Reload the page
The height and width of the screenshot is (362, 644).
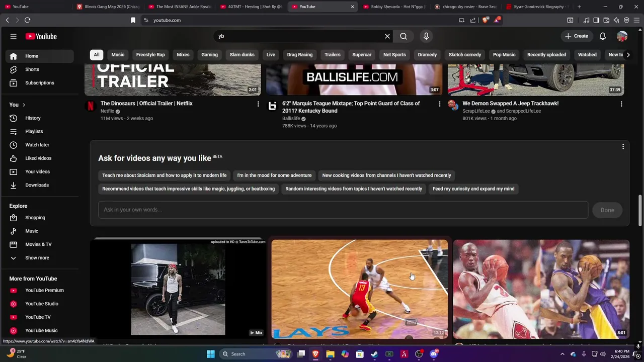(x=27, y=20)
